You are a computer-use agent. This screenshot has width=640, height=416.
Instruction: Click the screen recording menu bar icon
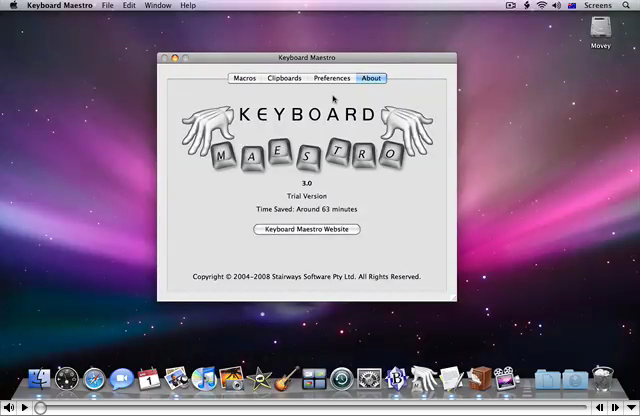point(511,5)
